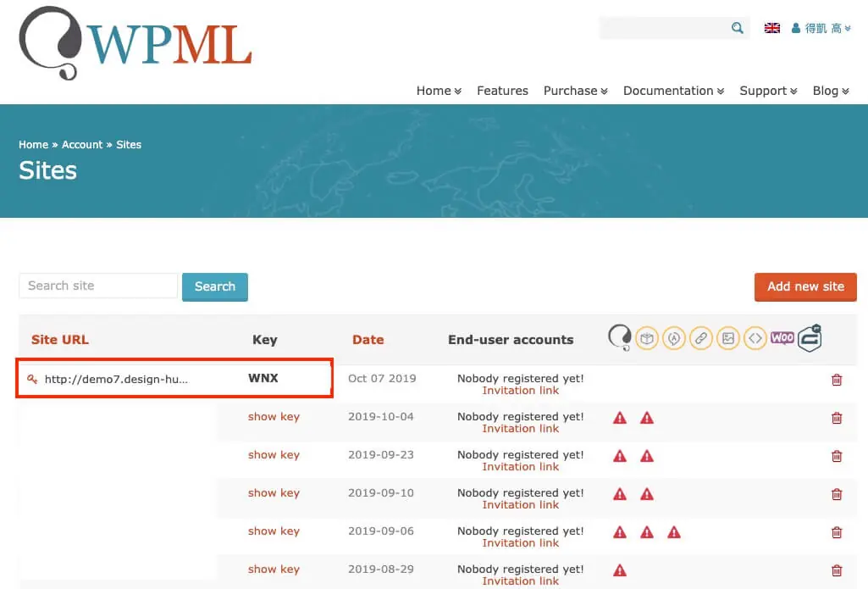Click the code-brackets plugin icon in the table header
Image resolution: width=868 pixels, height=589 pixels.
755,338
